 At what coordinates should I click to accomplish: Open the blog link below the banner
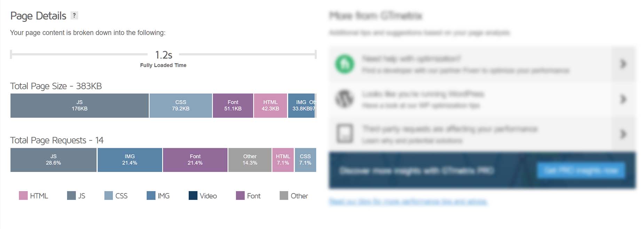pyautogui.click(x=408, y=202)
